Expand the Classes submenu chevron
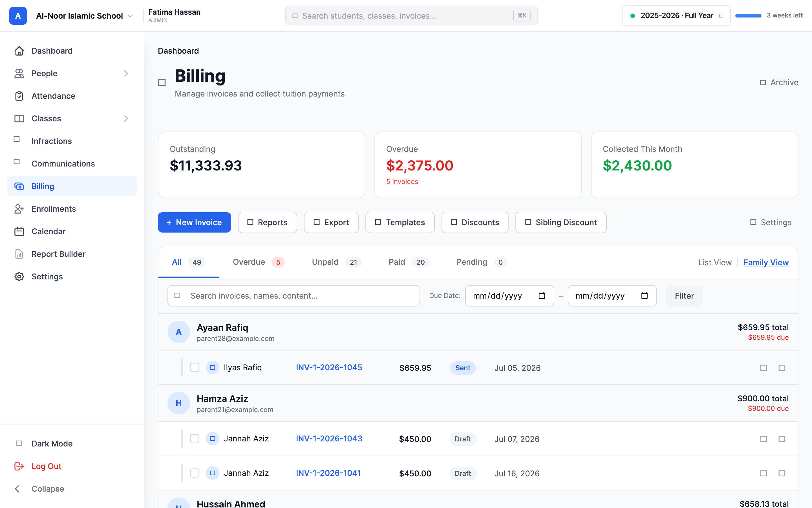Screen dimensions: 812x508 pyautogui.click(x=126, y=118)
